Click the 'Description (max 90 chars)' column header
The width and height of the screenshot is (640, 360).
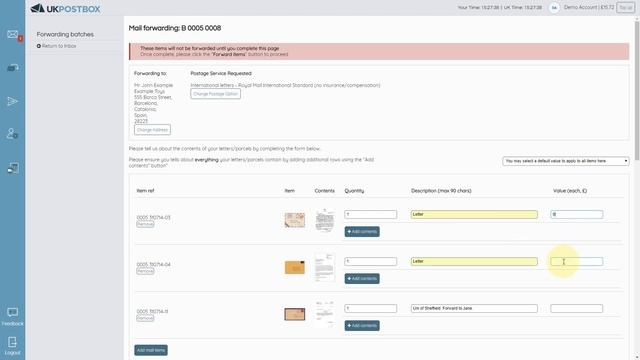tap(441, 191)
